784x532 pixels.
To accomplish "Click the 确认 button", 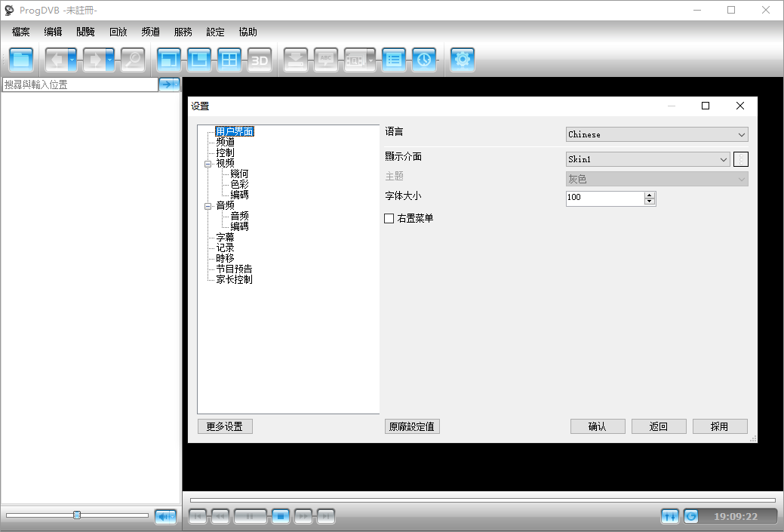I will point(598,426).
